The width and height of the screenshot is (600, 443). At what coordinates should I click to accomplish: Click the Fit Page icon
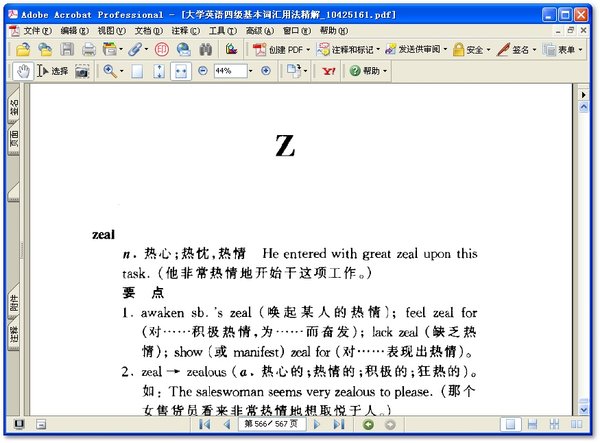click(159, 71)
